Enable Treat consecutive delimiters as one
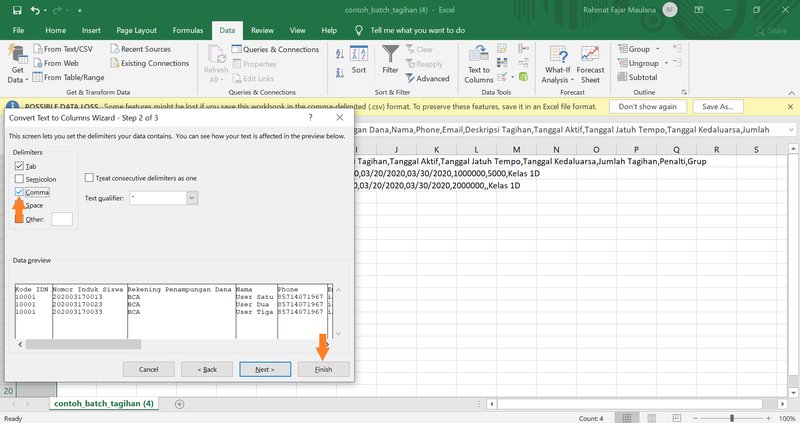800x423 pixels. pos(89,178)
